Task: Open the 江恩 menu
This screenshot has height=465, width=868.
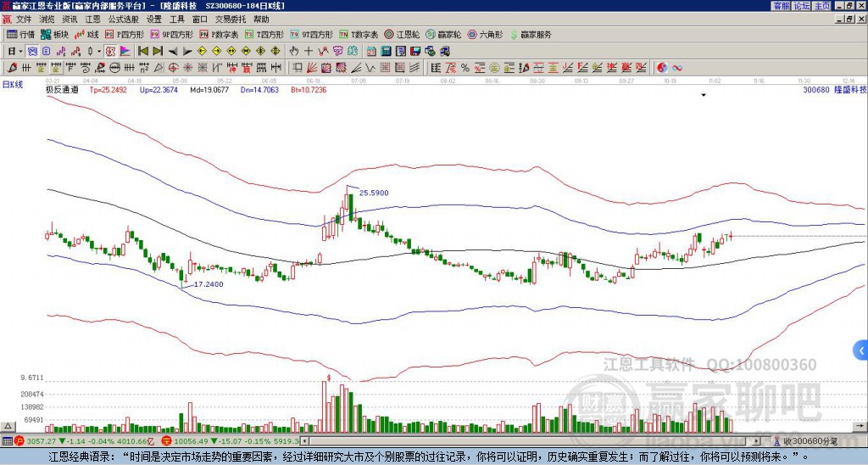Action: pyautogui.click(x=93, y=20)
